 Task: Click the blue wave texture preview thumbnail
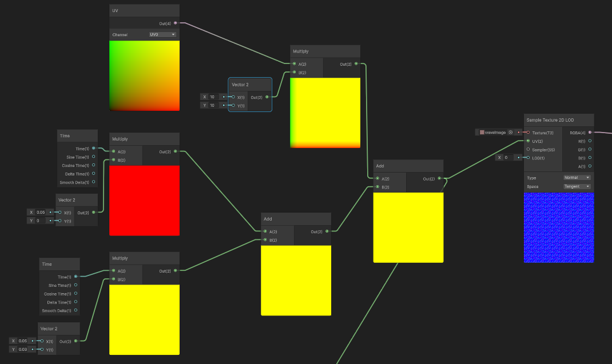tap(559, 227)
